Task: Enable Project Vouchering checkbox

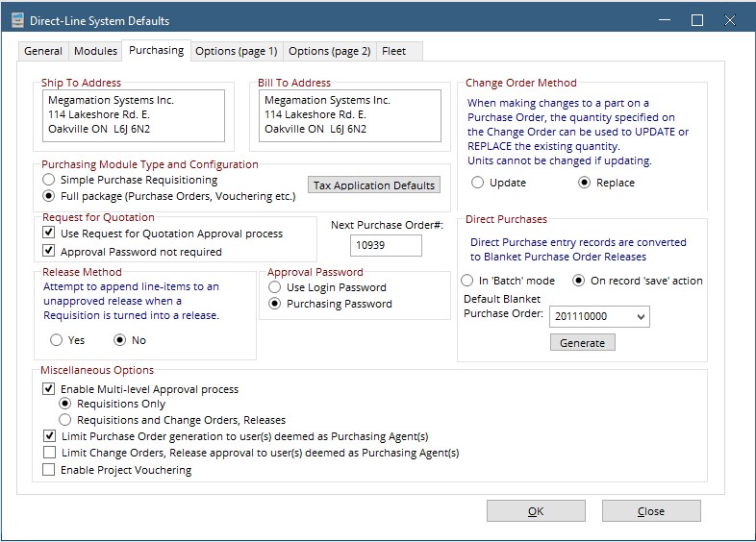Action: point(49,470)
